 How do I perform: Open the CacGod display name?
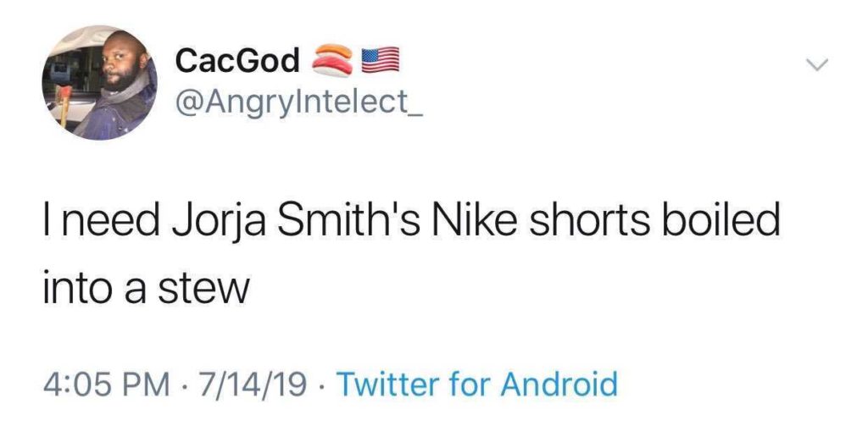tap(237, 61)
